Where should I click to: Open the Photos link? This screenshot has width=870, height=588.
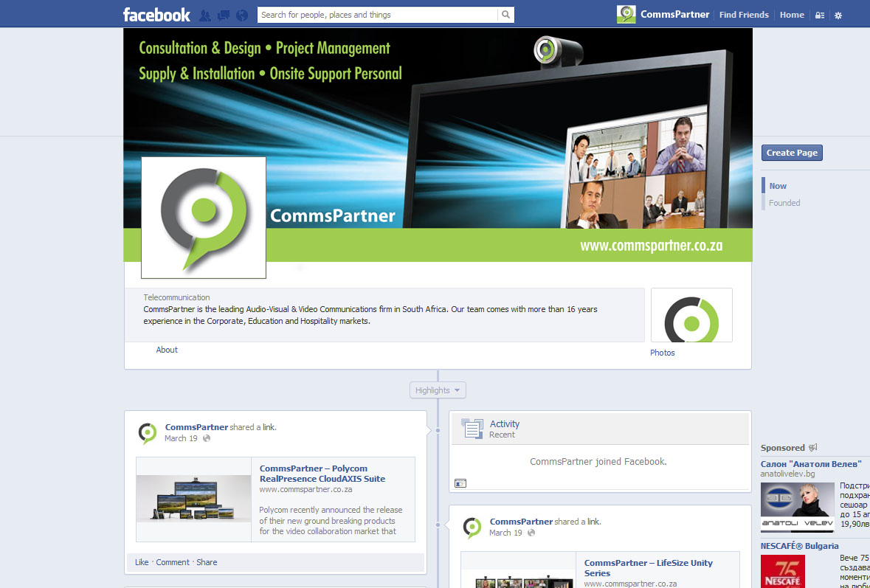(x=663, y=353)
